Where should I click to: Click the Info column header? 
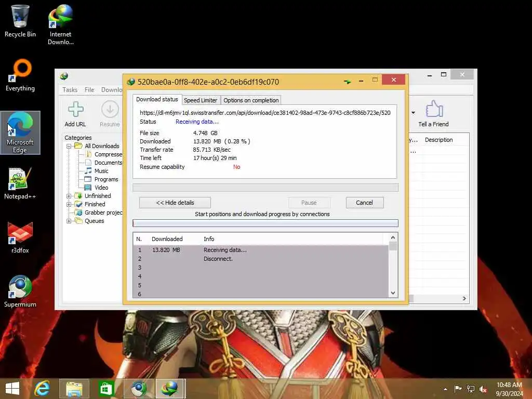[209, 239]
